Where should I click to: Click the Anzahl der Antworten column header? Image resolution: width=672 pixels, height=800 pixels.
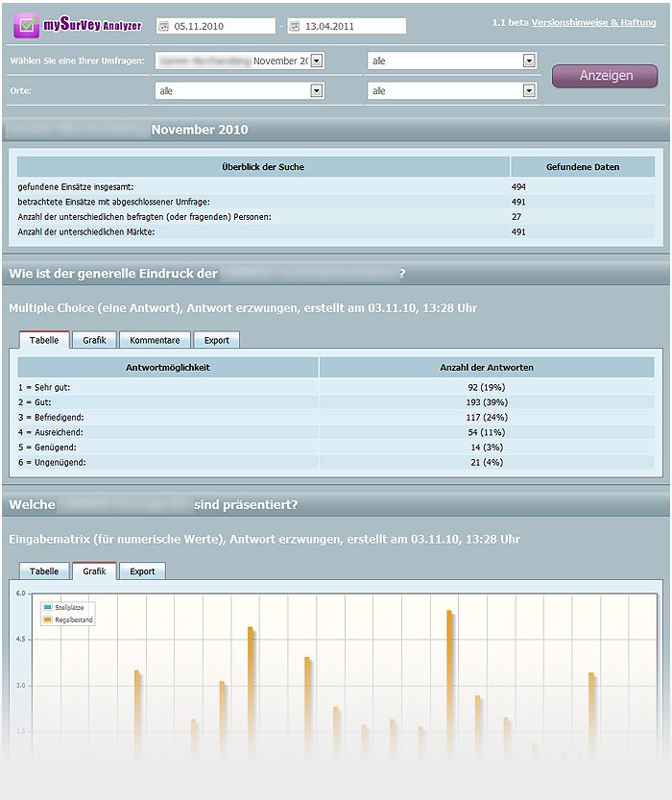click(x=487, y=367)
